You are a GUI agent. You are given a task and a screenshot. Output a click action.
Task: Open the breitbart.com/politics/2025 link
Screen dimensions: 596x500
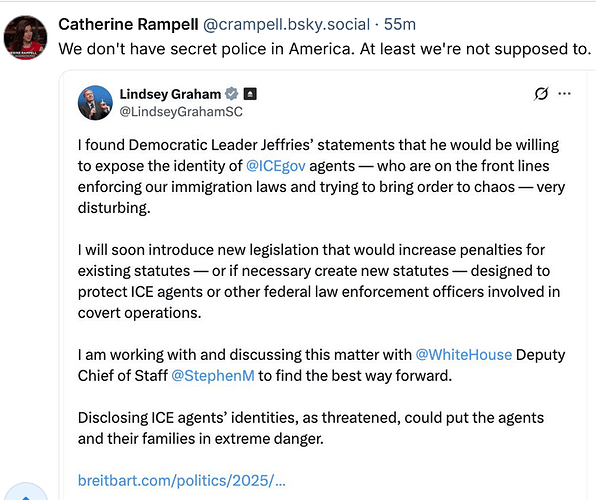[182, 481]
